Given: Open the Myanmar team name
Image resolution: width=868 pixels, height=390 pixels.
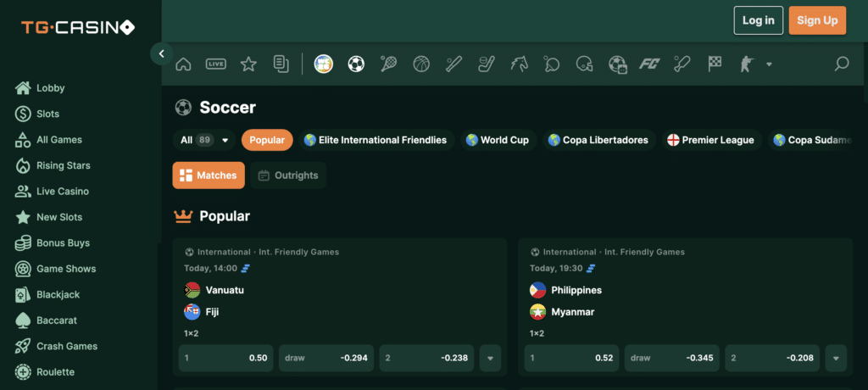Looking at the screenshot, I should click(x=573, y=312).
